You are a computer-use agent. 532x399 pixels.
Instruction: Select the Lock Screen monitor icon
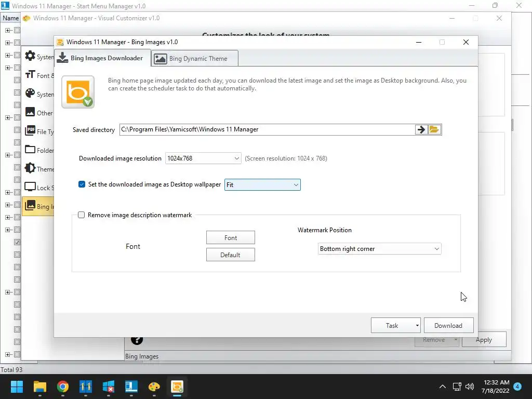[x=30, y=187]
